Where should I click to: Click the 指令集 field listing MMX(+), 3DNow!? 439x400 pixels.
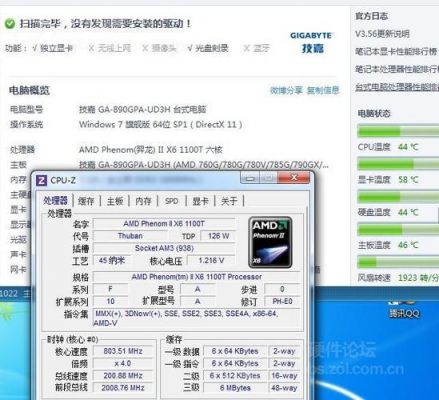pyautogui.click(x=197, y=318)
